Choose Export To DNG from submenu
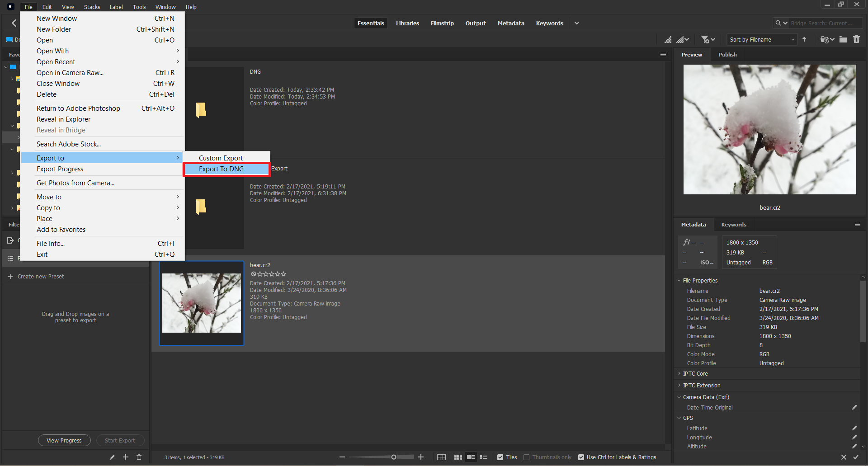 pos(222,169)
